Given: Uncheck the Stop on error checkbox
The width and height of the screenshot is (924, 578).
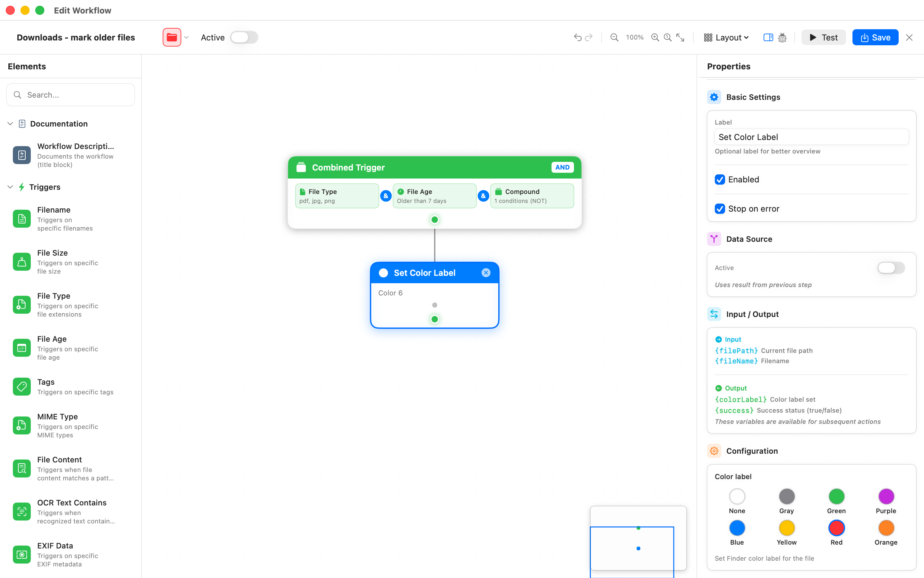Looking at the screenshot, I should coord(720,209).
